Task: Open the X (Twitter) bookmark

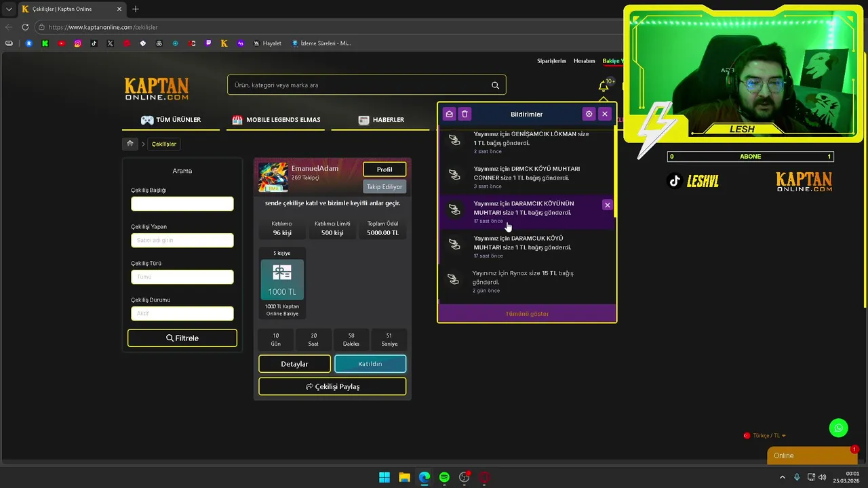Action: (110, 43)
